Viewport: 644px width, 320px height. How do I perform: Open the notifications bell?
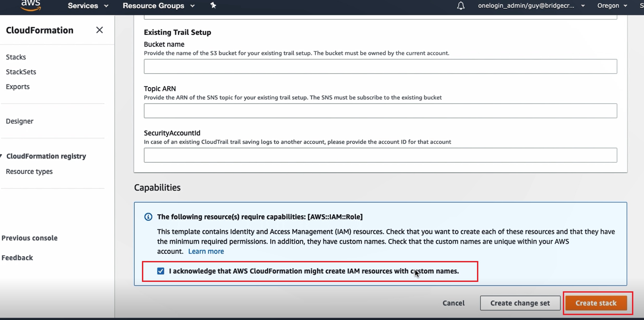461,6
